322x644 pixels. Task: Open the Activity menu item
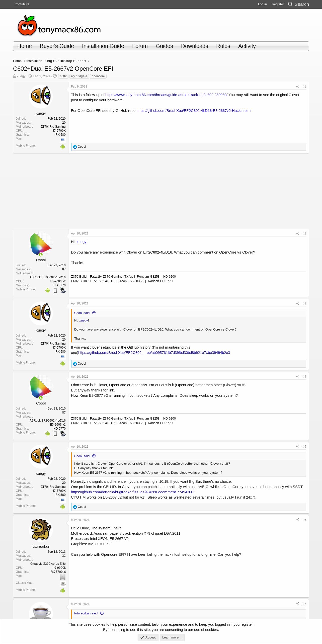(247, 46)
